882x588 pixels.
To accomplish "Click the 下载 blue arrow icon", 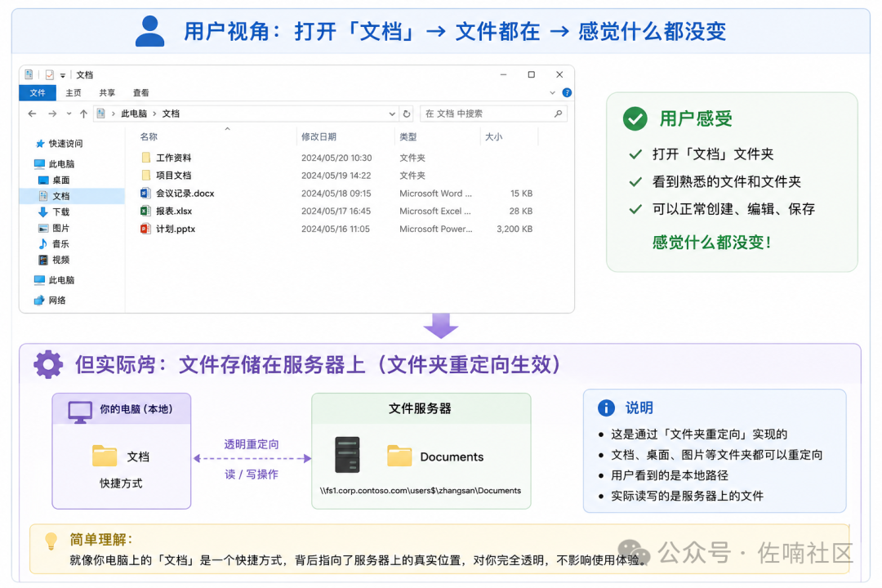I will coord(42,212).
